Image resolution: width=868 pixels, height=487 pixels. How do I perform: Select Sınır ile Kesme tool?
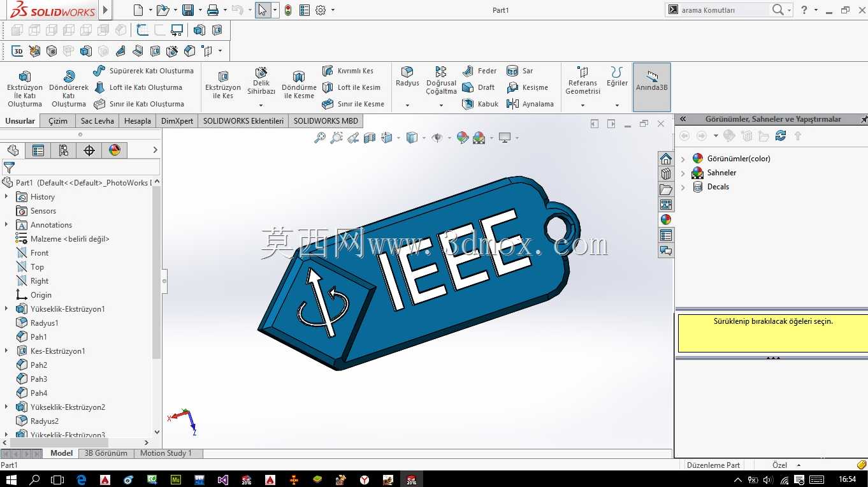(x=353, y=104)
